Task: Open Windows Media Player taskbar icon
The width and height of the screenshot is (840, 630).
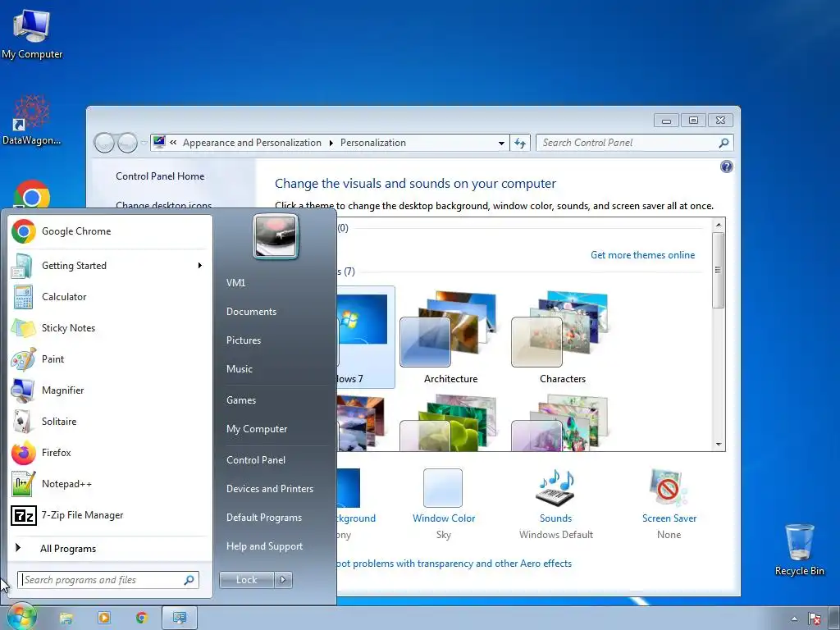Action: tap(104, 618)
